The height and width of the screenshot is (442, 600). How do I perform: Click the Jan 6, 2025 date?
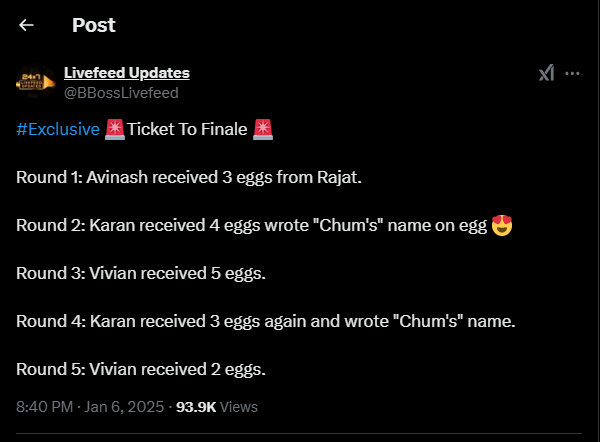click(124, 407)
